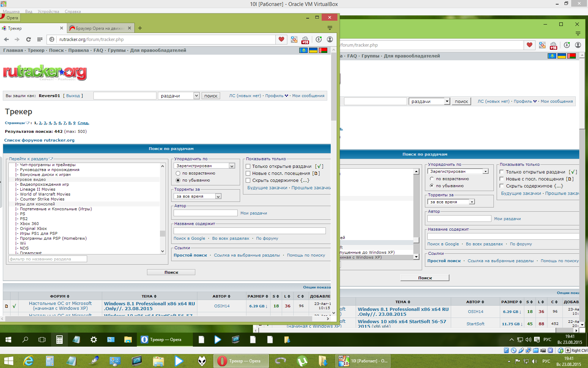Open за все время dropdown in background window
The width and height of the screenshot is (588, 368).
(451, 202)
